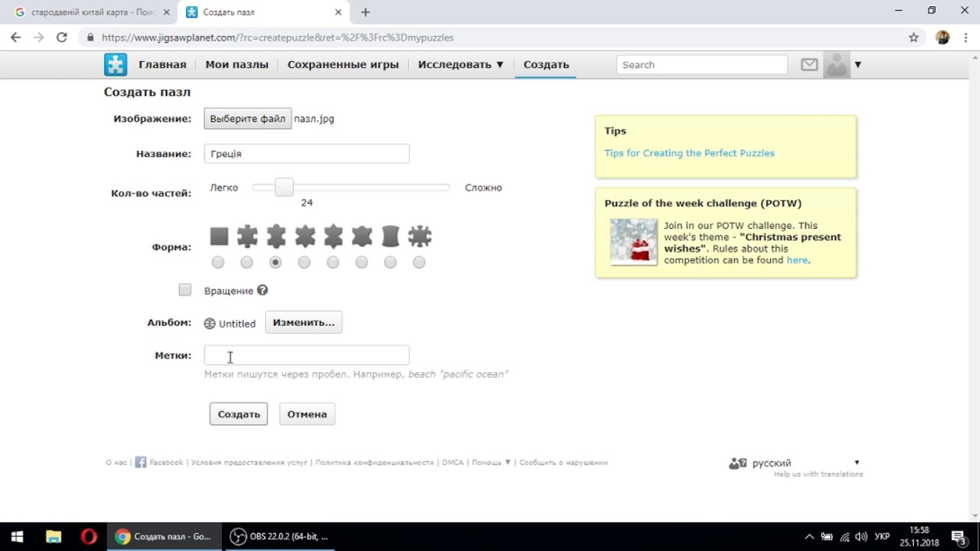Bookmark the page with the star icon
Screen dimensions: 980x551
(x=913, y=37)
